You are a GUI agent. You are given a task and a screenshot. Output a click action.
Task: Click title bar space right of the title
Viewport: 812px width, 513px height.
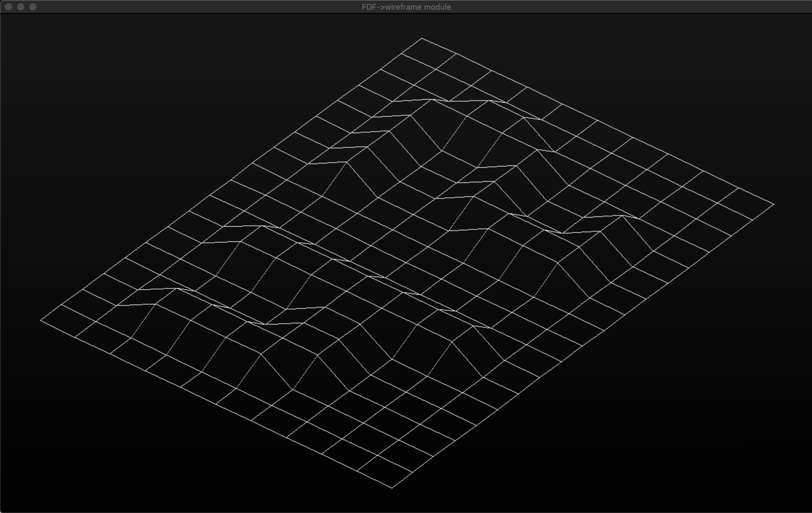pos(624,7)
